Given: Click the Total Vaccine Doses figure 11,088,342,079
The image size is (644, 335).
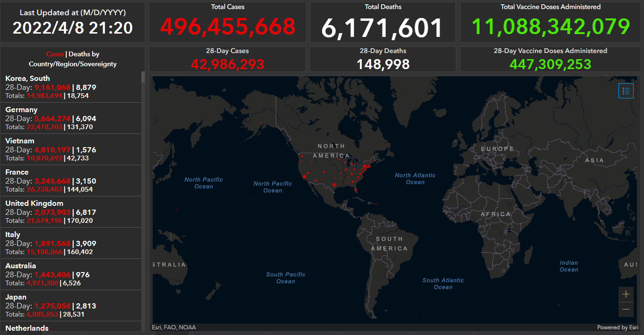Looking at the screenshot, I should 550,27.
